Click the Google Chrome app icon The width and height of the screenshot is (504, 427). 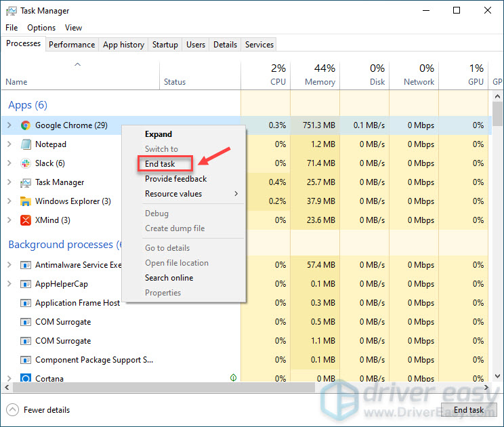[x=26, y=125]
